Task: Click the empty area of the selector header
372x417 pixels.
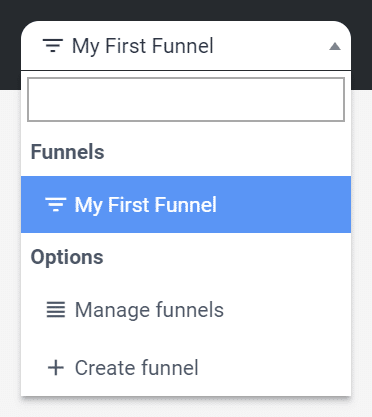Action: pos(270,46)
